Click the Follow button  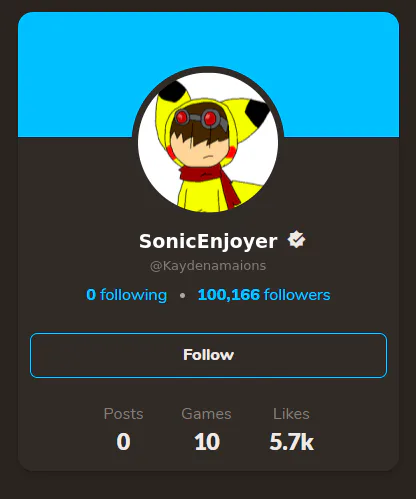208,355
